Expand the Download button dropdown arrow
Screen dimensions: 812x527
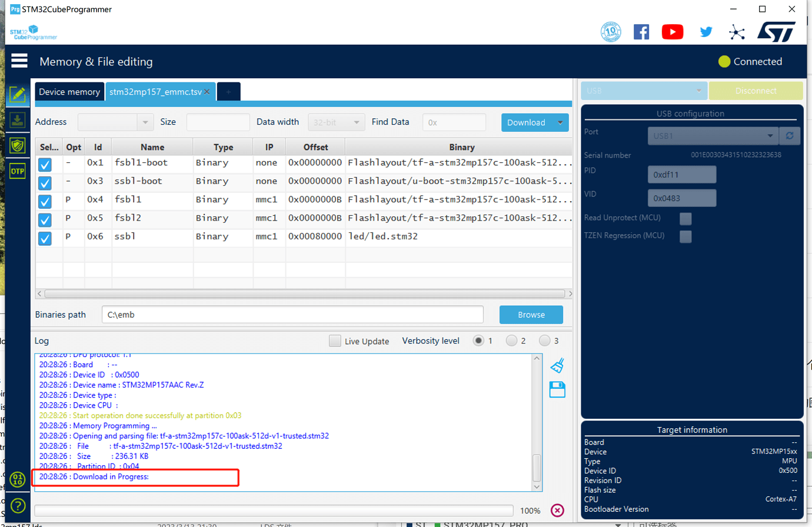[561, 122]
